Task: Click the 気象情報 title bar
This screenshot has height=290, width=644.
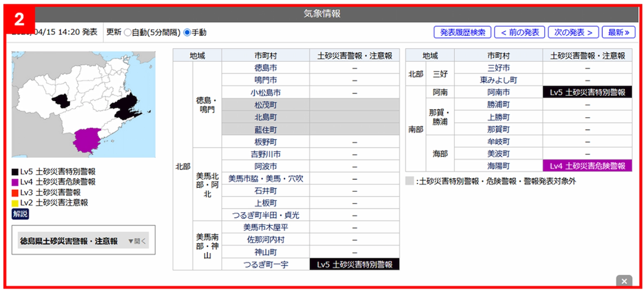Action: coord(322,14)
